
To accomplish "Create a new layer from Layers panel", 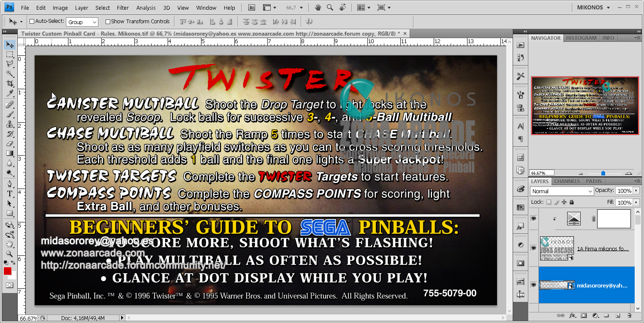I will [617, 315].
